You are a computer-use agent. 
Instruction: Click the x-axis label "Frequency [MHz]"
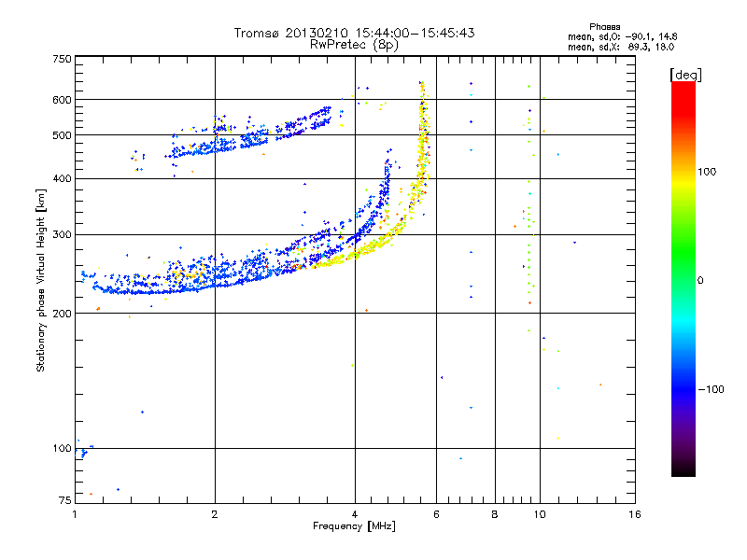pos(354,526)
